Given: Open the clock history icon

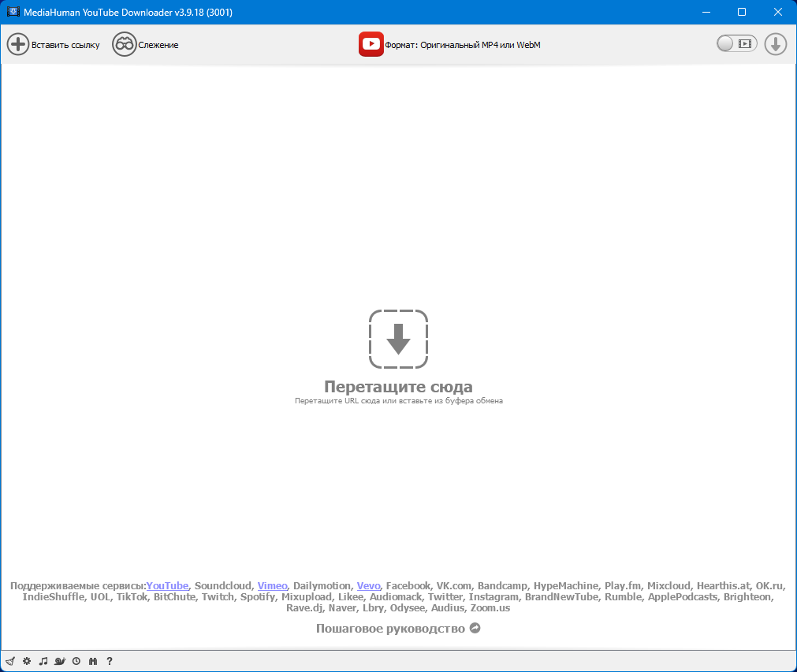Looking at the screenshot, I should point(76,661).
